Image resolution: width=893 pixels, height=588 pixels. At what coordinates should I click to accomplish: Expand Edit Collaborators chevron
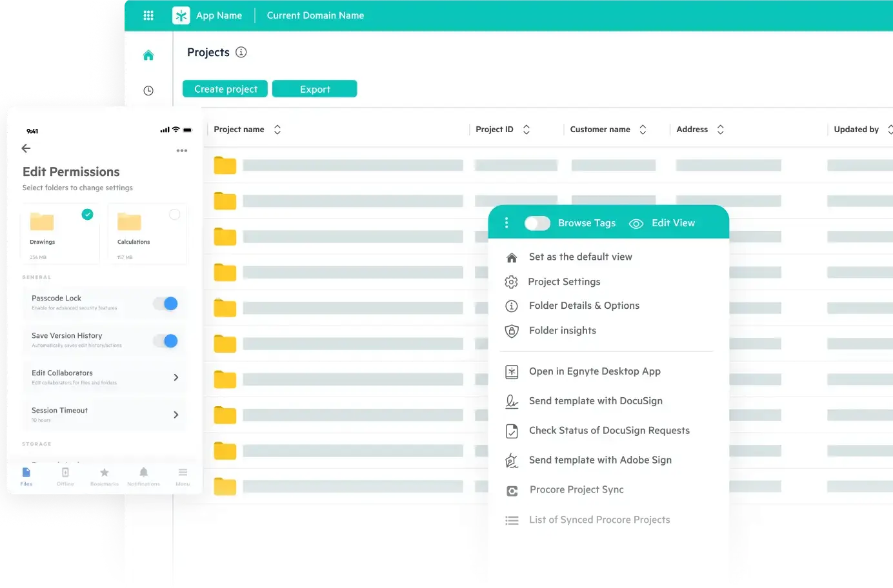coord(176,378)
